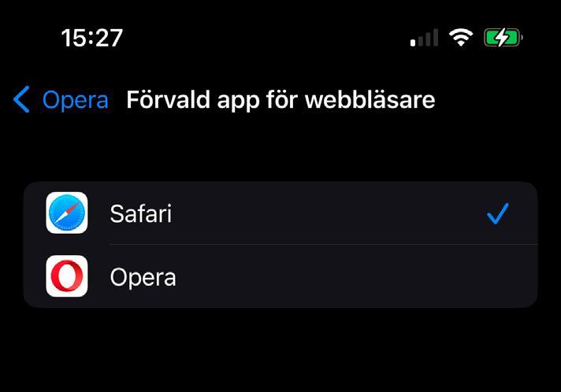Tap the lightning bolt on the battery
Screen dimensions: 561x392
click(x=502, y=37)
